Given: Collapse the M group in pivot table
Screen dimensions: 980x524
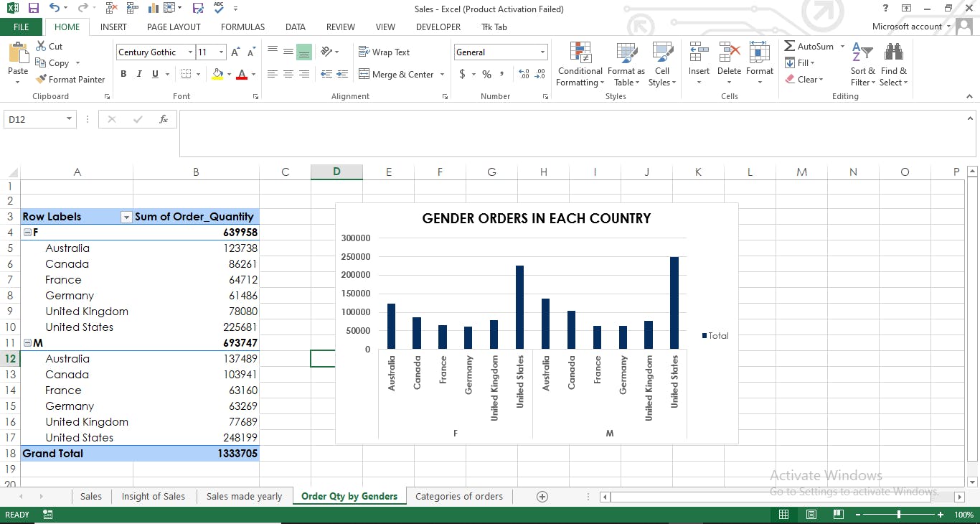Looking at the screenshot, I should [28, 343].
